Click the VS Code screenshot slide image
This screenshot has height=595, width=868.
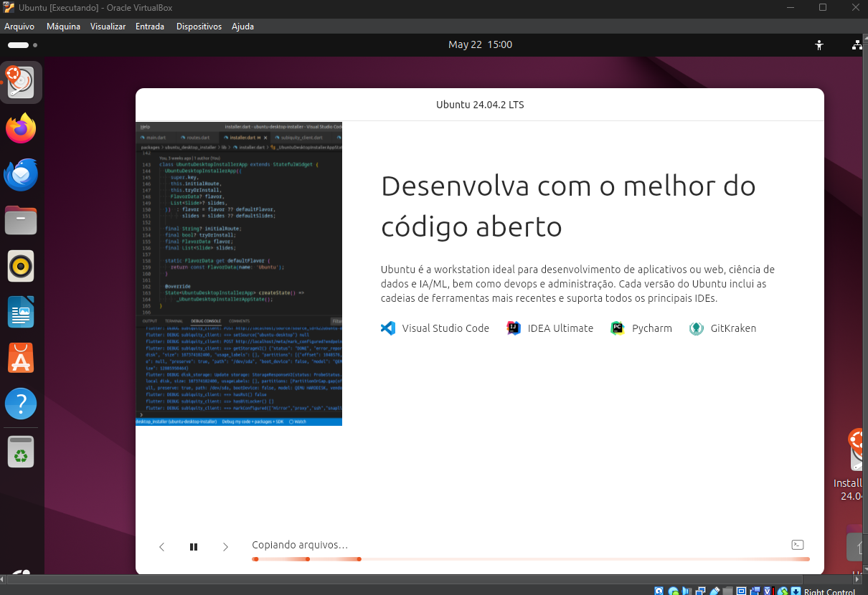click(x=239, y=273)
